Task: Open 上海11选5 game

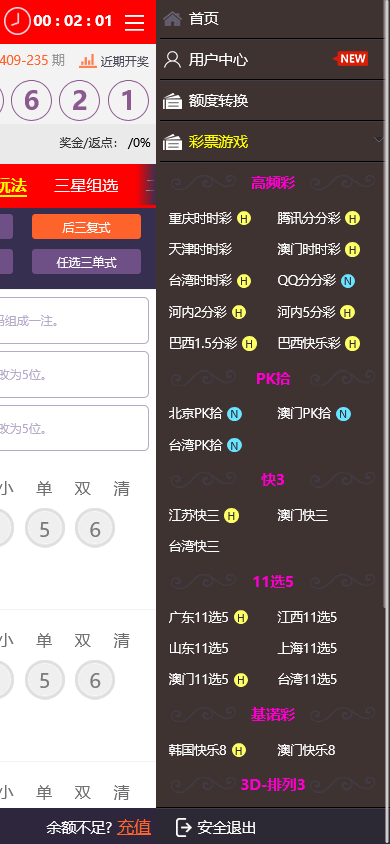Action: pos(307,649)
